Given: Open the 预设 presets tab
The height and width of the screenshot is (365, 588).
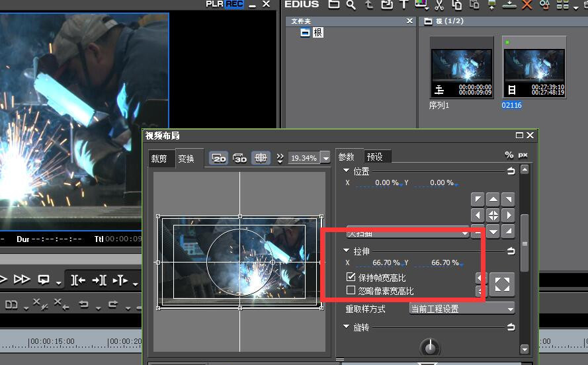Looking at the screenshot, I should [374, 157].
